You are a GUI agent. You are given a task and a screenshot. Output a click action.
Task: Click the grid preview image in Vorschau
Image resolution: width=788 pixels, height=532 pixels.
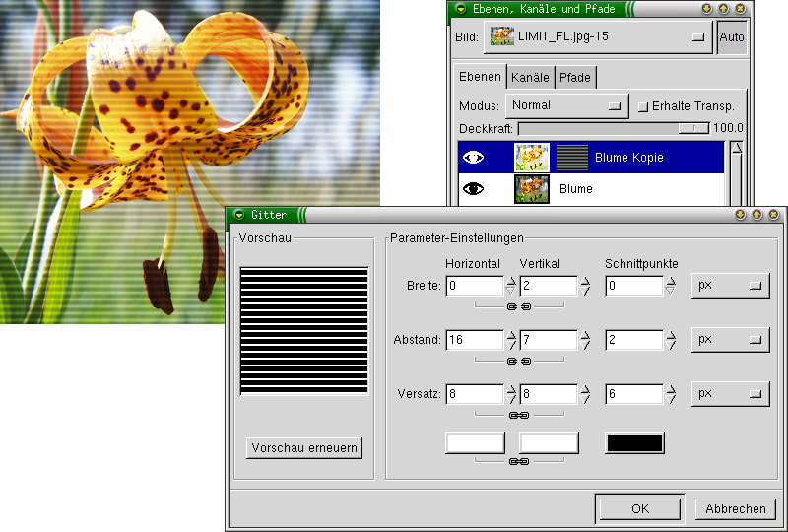pos(304,330)
